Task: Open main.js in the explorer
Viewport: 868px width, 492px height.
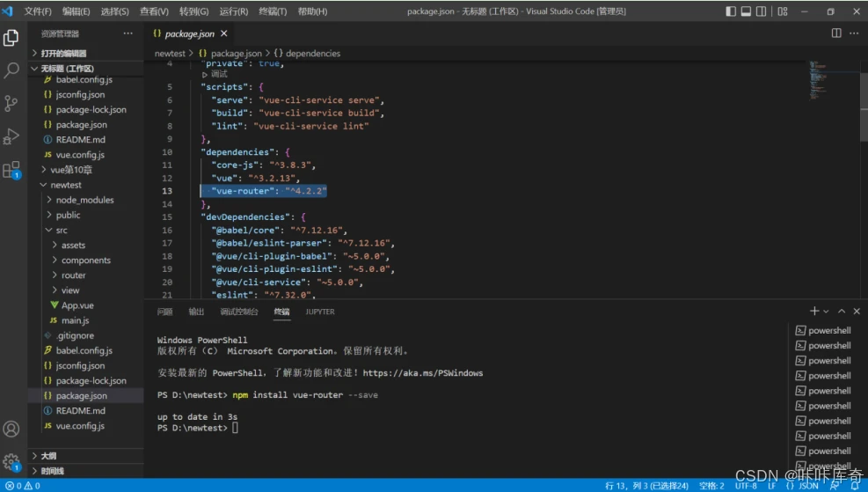Action: [86, 320]
